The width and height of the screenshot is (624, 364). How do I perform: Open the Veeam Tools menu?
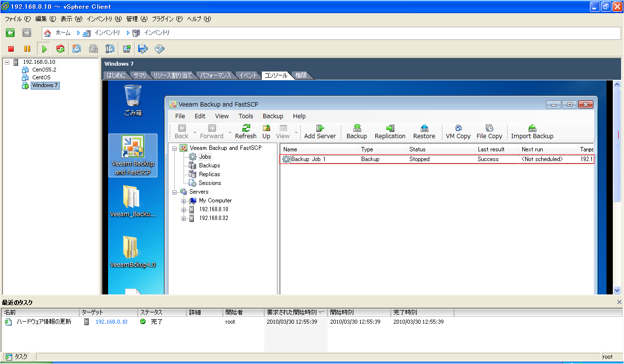(x=246, y=116)
